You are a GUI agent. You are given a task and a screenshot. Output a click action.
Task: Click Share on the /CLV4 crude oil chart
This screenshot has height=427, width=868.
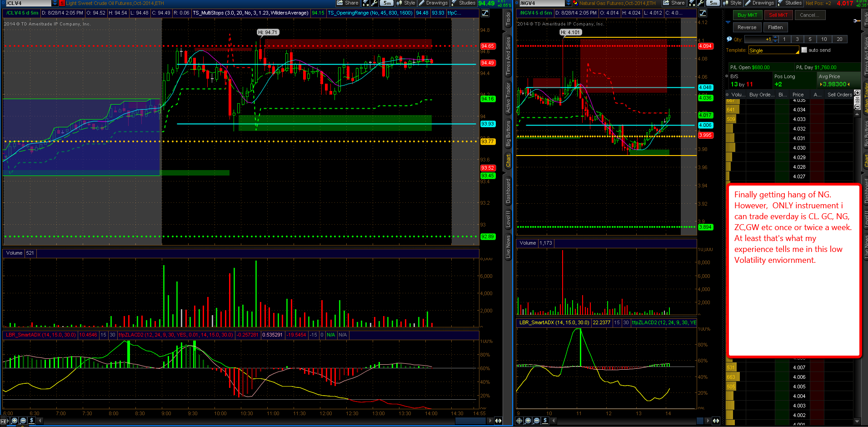point(348,3)
